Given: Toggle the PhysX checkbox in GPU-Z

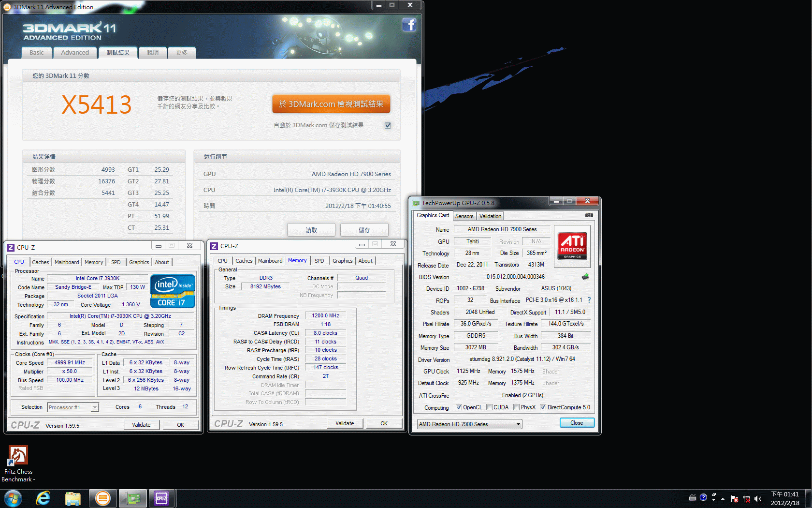Looking at the screenshot, I should pos(517,407).
